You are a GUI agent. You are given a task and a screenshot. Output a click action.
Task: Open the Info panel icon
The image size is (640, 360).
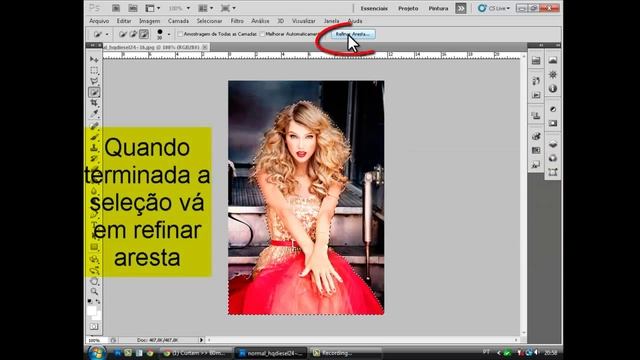coord(553,89)
